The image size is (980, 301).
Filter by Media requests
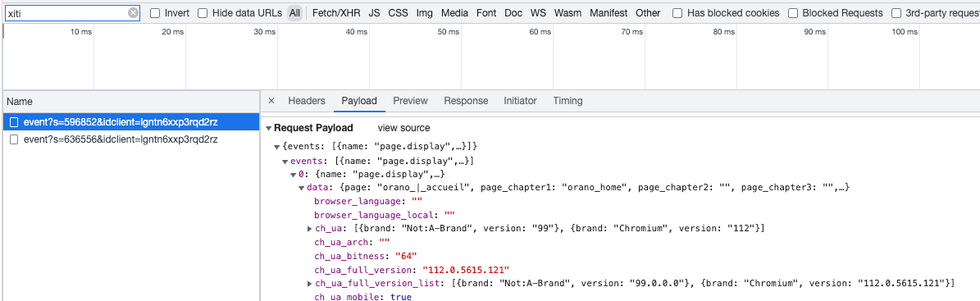coord(454,12)
